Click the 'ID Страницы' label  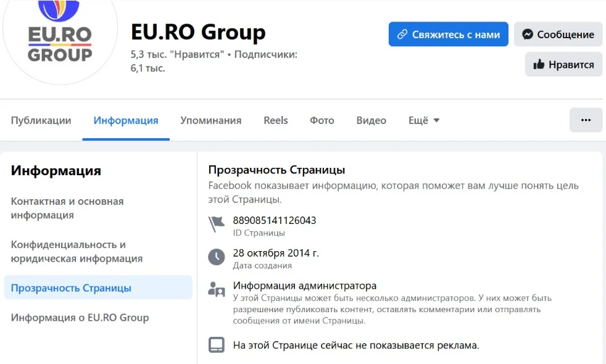coord(259,233)
